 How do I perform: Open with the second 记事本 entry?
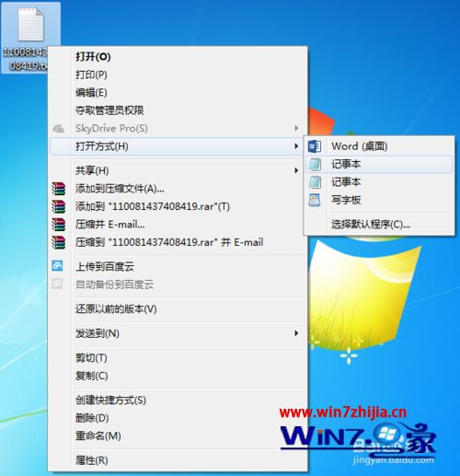379,182
